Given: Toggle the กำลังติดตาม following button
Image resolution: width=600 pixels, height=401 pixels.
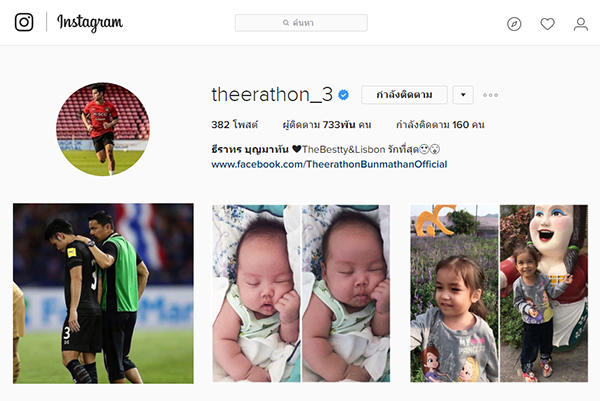Looking at the screenshot, I should click(404, 95).
